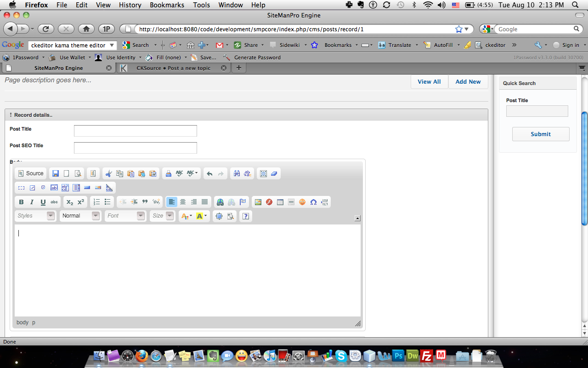Click the Cut scissors icon
The height and width of the screenshot is (368, 588).
coord(108,173)
